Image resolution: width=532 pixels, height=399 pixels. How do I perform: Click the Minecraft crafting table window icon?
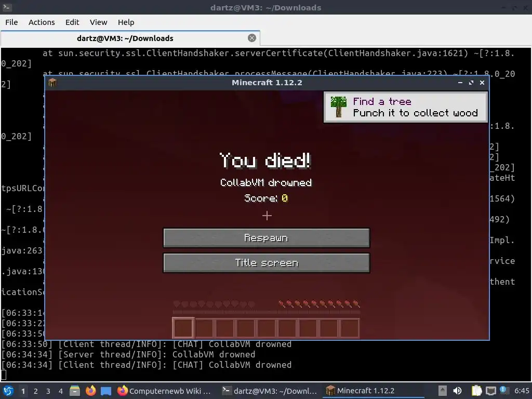tap(52, 83)
